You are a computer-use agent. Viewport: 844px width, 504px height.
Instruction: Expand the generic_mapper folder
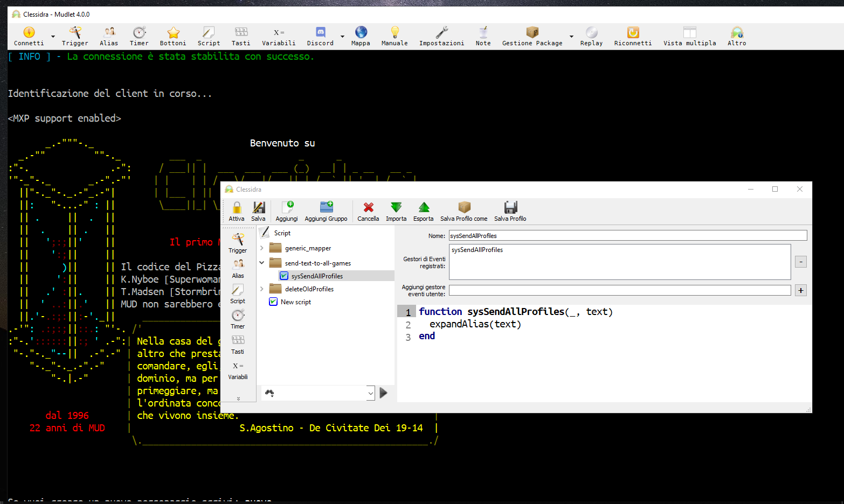[262, 248]
